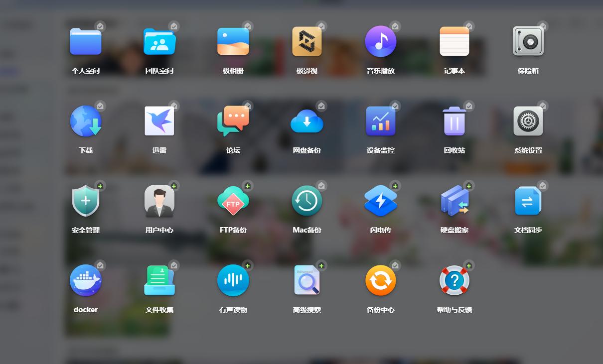The width and height of the screenshot is (603, 364).
Task: Toggle the pinned badge on 备份中心
Action: click(x=395, y=265)
